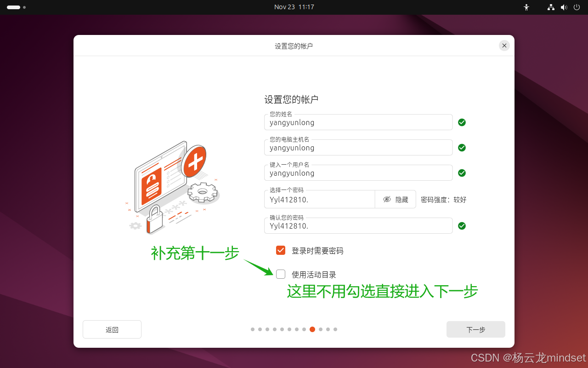Click the 返回 button
The height and width of the screenshot is (368, 588).
click(x=112, y=329)
